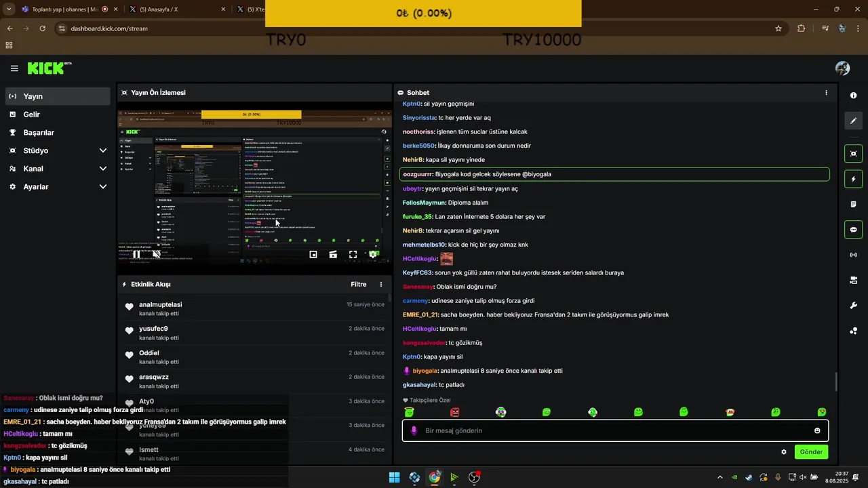The width and height of the screenshot is (868, 488).
Task: Open the hamburger navigation menu
Action: (x=14, y=68)
